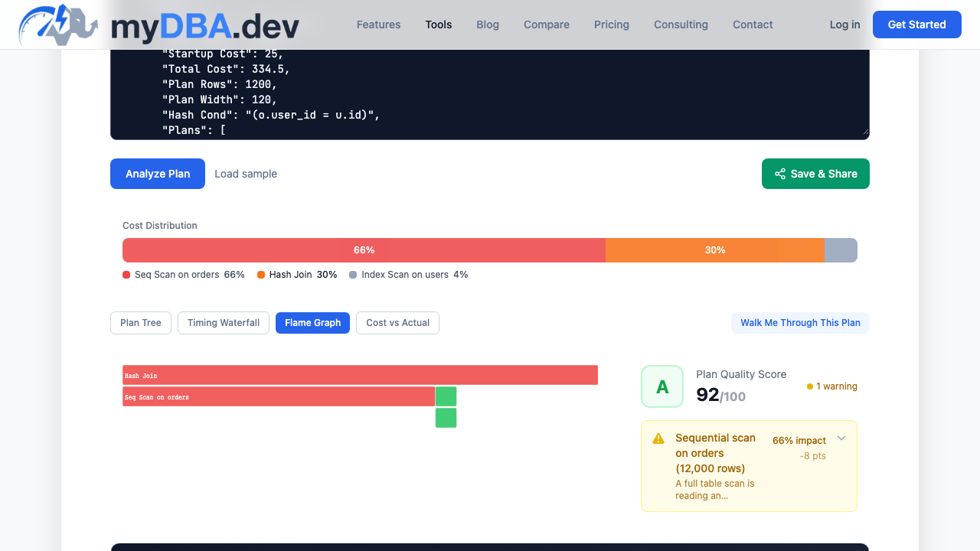
Task: Click the 1 warning indicator
Action: (x=831, y=386)
